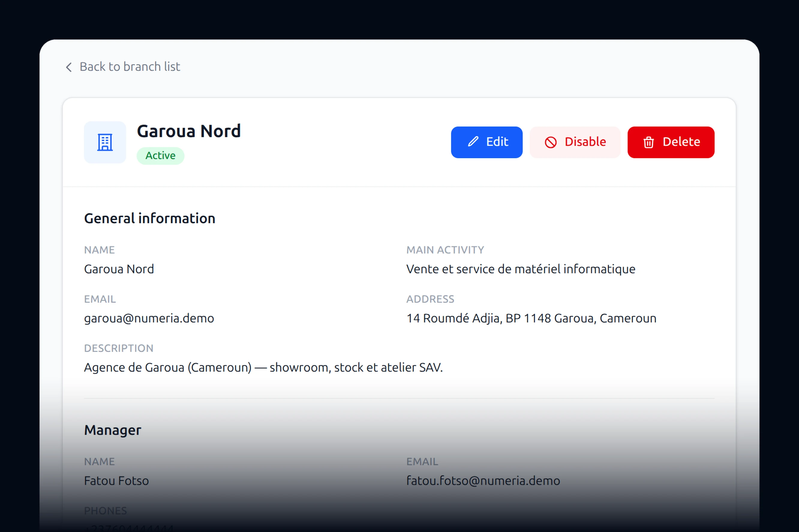The width and height of the screenshot is (799, 532).
Task: Click the Vente et service main activity text
Action: point(521,269)
